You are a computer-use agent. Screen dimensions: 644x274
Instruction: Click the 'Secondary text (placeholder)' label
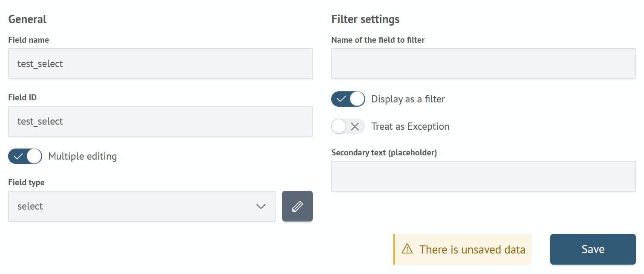point(384,152)
